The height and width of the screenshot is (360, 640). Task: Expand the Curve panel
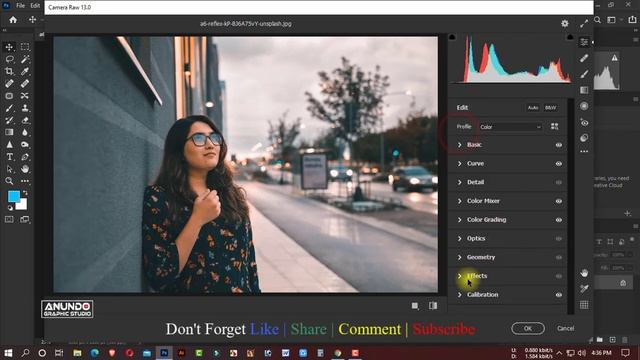click(x=460, y=164)
